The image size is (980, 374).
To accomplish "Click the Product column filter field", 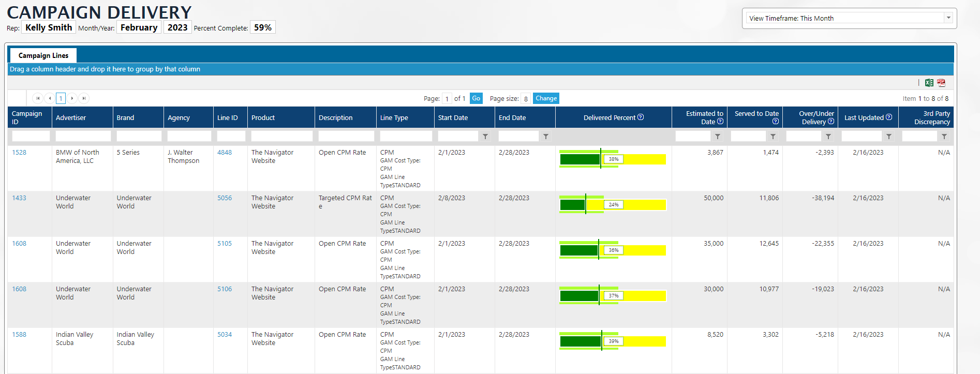I will click(281, 137).
